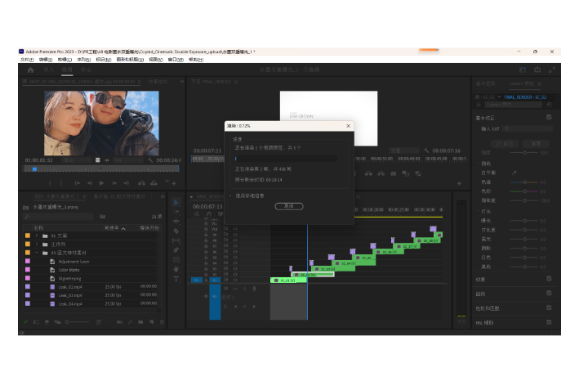Select the Pen tool
588x368 pixels.
coord(176,249)
